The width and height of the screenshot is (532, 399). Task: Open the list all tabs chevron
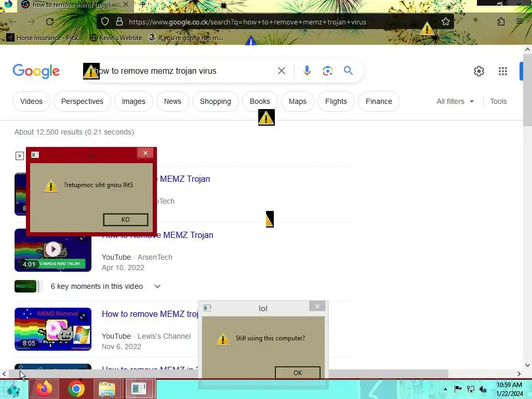tap(453, 4)
